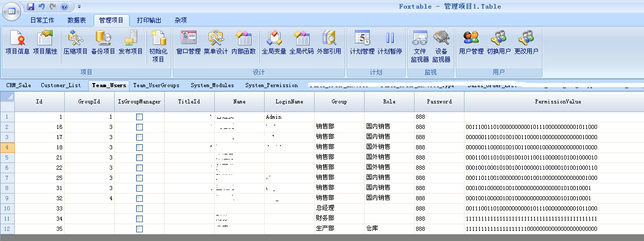Open 项目属性 project properties
The width and height of the screenshot is (644, 241).
[45, 43]
